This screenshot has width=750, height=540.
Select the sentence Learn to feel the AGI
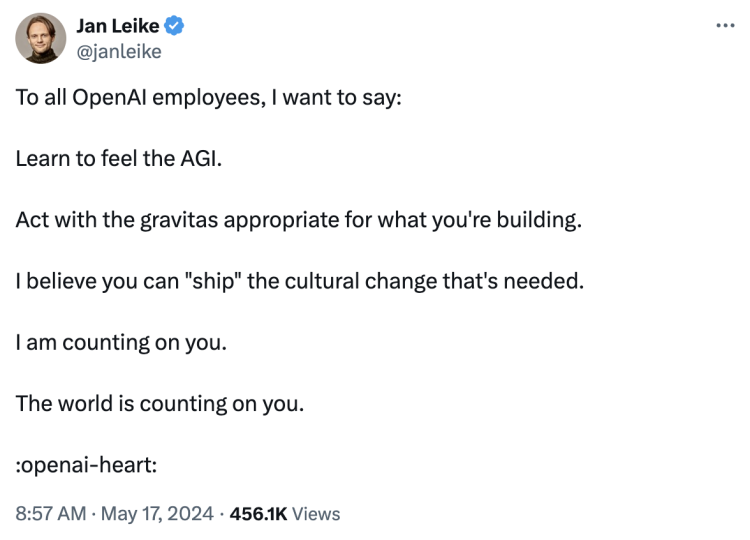(x=119, y=158)
